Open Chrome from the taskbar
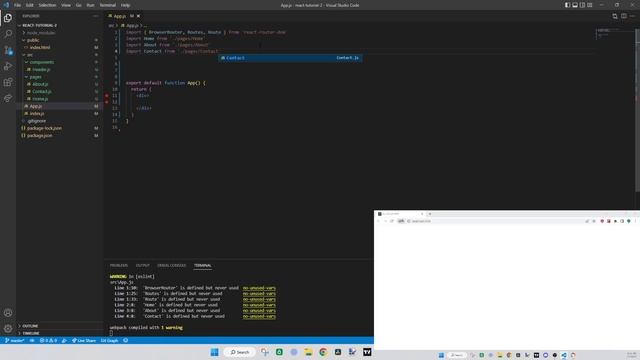Screen dimensions: 640x360 [x=323, y=352]
